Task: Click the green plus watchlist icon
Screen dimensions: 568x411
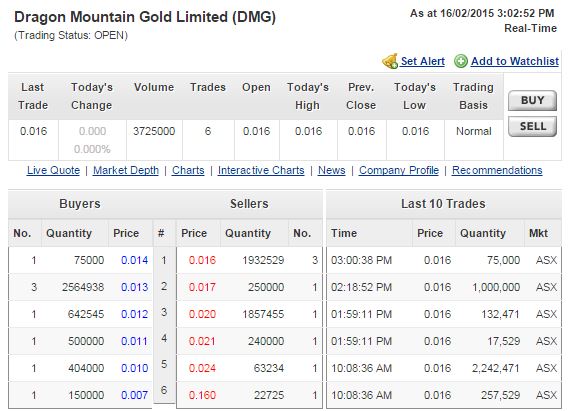Action: tap(461, 61)
